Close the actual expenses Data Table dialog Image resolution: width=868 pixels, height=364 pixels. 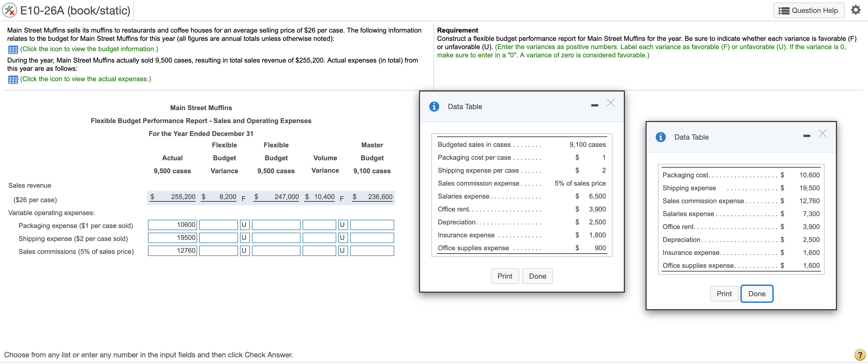(822, 133)
